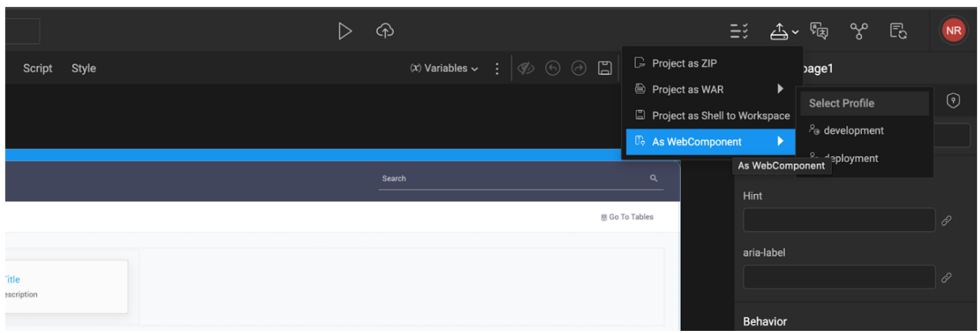This screenshot has width=980, height=333.
Task: Click the aria-label input field
Action: click(x=839, y=278)
